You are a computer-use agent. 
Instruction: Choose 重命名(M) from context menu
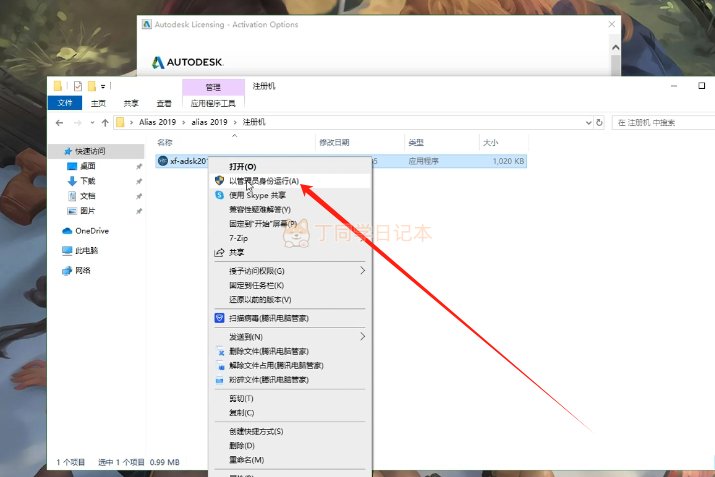tap(290, 460)
